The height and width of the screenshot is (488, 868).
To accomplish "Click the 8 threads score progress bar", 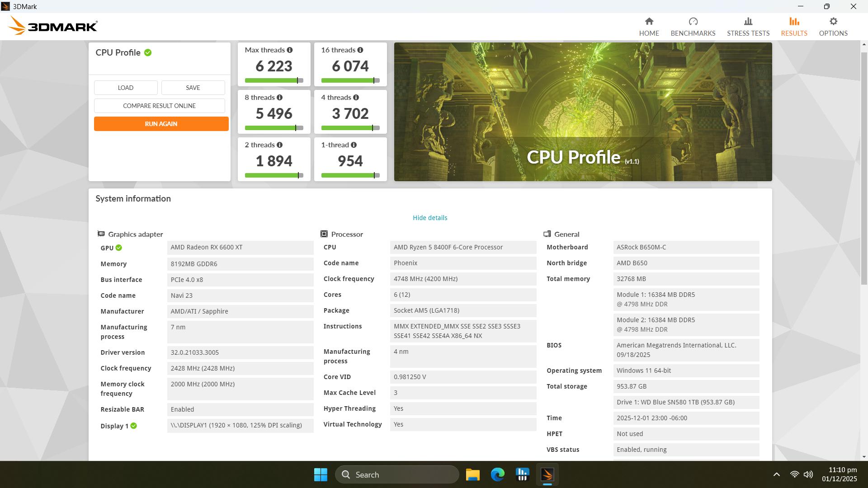I will [x=274, y=127].
